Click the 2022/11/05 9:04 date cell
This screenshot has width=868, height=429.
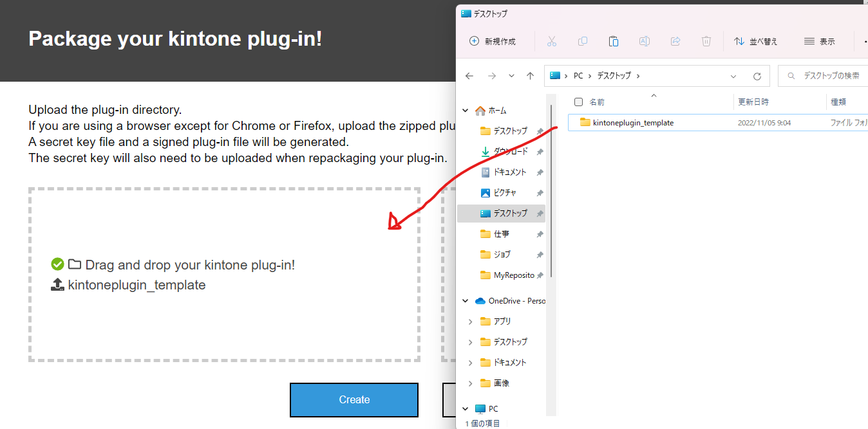764,122
